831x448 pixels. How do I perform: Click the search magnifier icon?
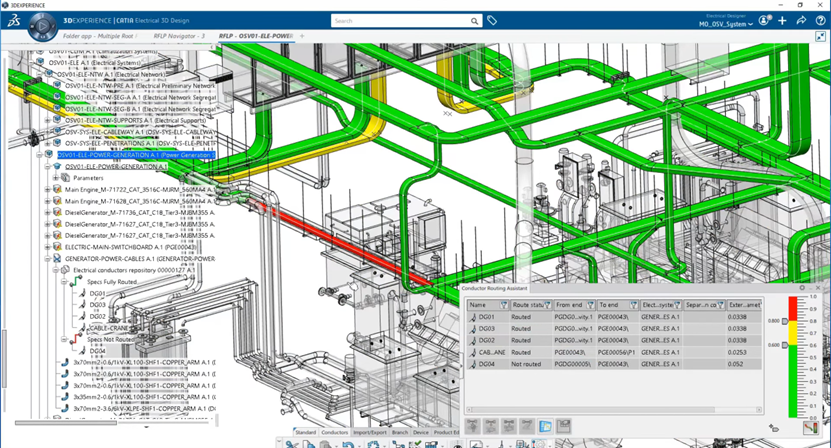coord(474,21)
